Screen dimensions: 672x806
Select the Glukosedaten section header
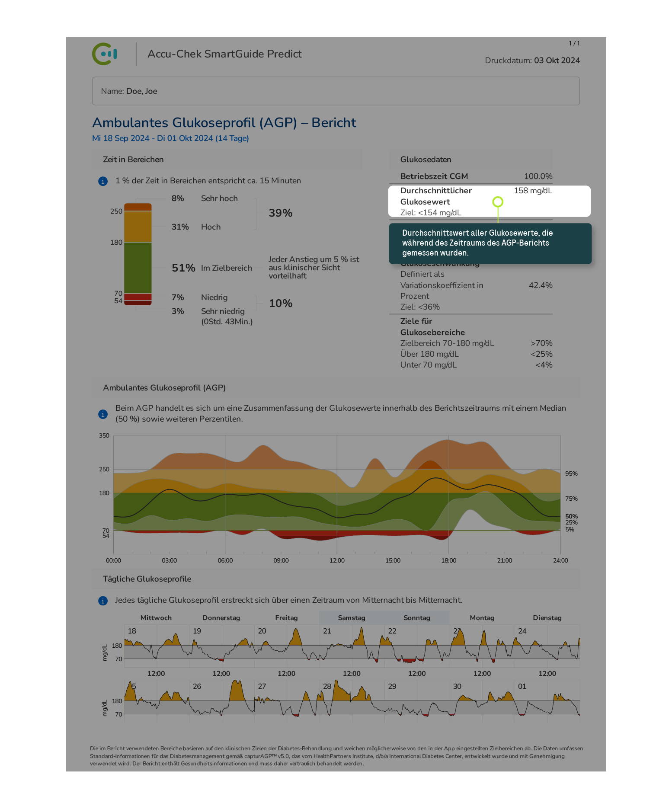[470, 160]
